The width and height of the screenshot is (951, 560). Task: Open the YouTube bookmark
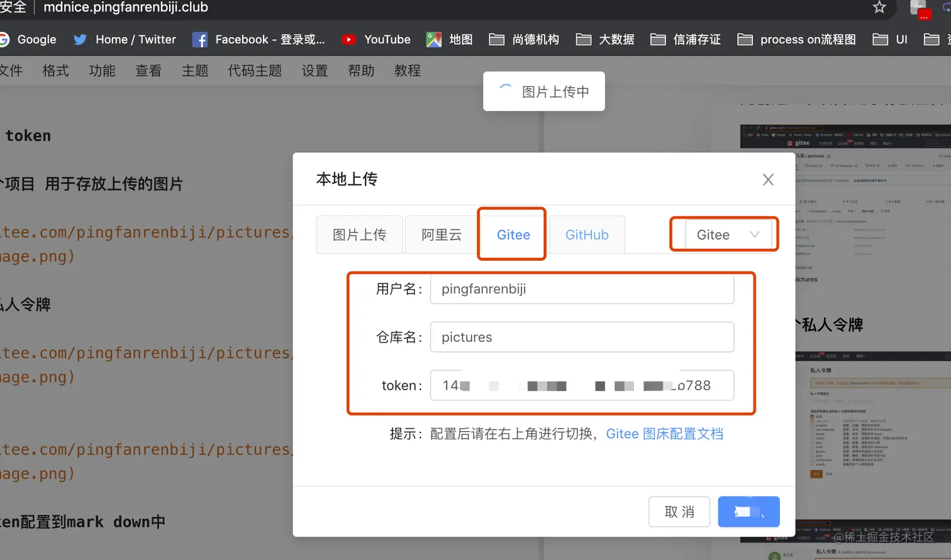375,40
